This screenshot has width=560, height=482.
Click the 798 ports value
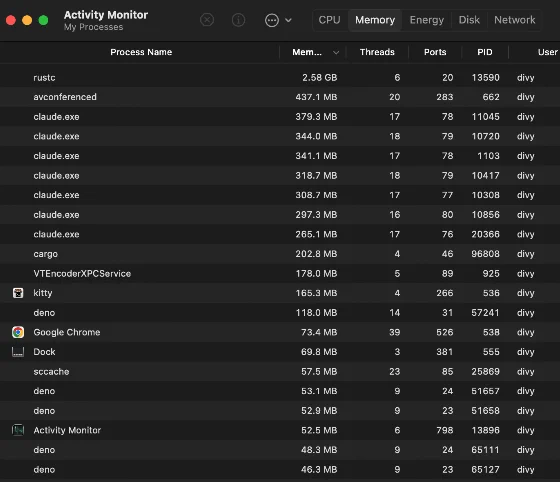point(445,430)
